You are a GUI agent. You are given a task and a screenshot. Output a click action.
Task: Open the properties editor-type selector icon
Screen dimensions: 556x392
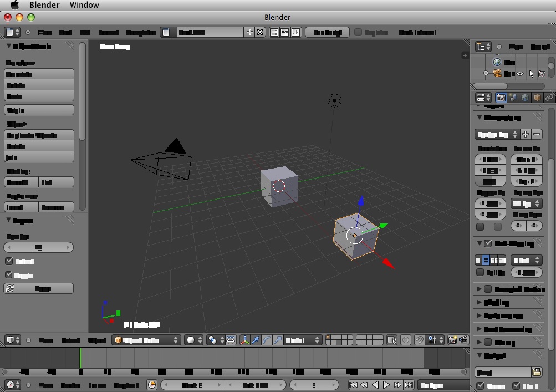[483, 97]
